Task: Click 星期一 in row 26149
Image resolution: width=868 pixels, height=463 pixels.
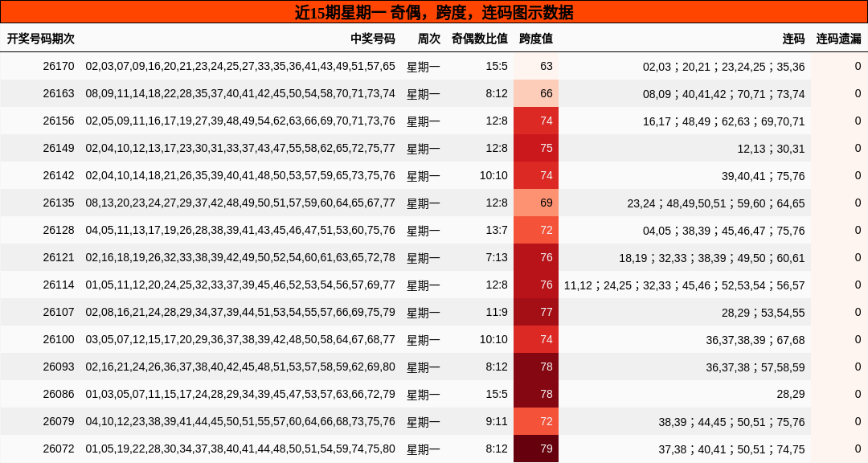Action: pyautogui.click(x=424, y=149)
